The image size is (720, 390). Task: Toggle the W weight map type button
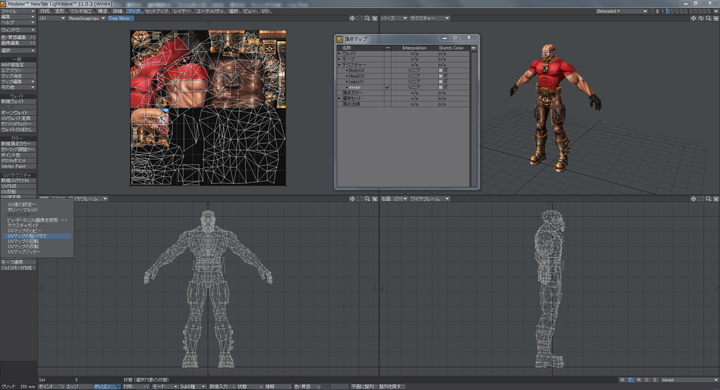622,380
